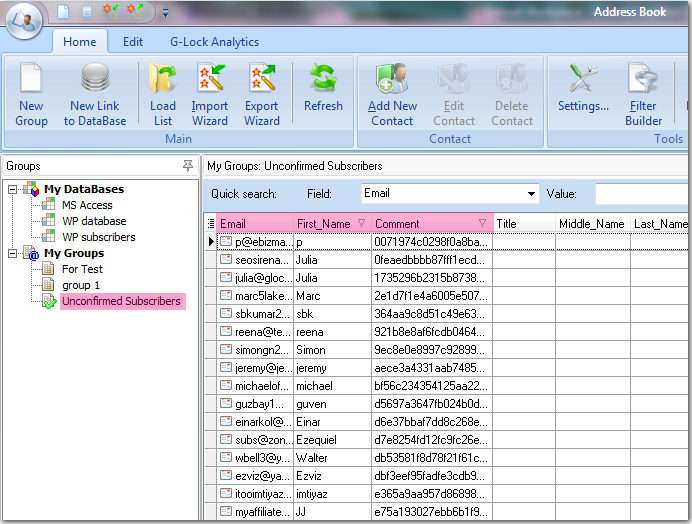Open the Comment column filter arrow
This screenshot has width=692, height=524.
(482, 223)
